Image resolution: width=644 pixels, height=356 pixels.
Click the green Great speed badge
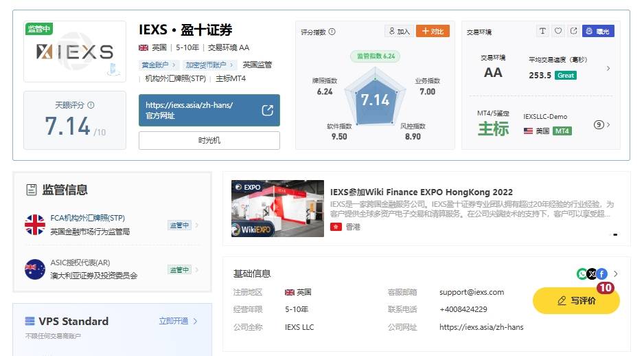pos(566,75)
